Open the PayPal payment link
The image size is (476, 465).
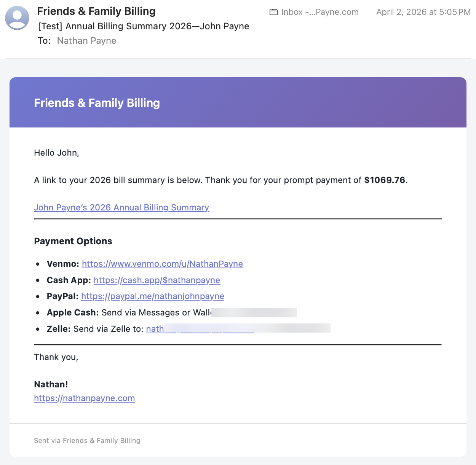pos(152,296)
